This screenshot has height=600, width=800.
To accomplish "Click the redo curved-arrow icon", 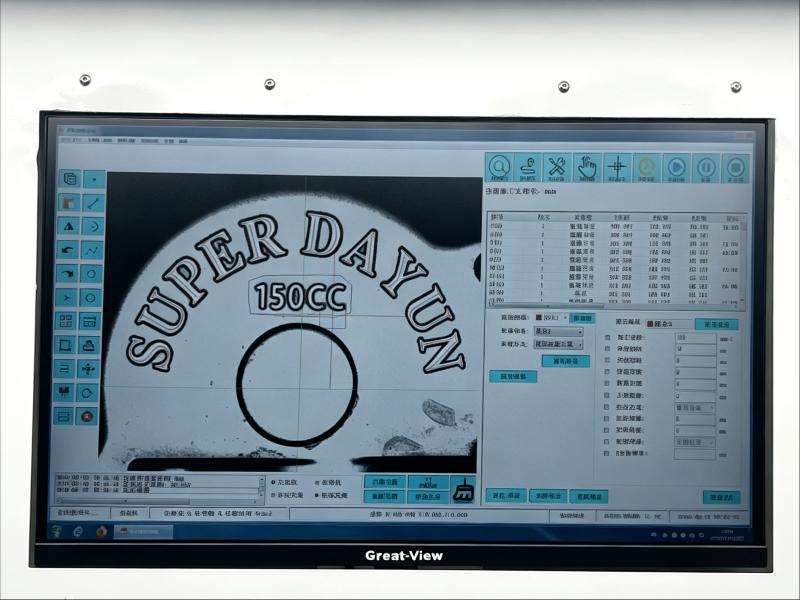I will 67,273.
